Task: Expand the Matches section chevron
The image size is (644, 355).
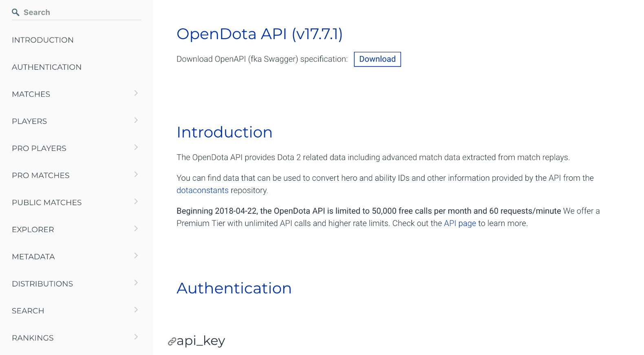Action: [136, 93]
